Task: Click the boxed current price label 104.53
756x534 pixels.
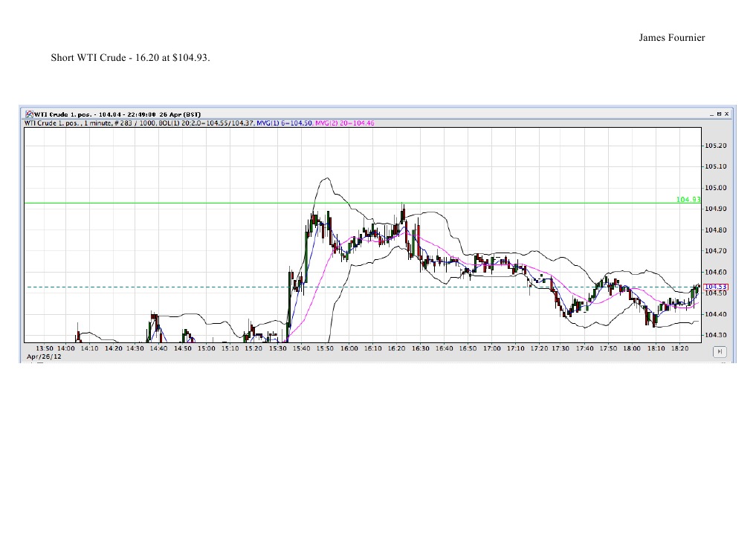Action: [716, 287]
